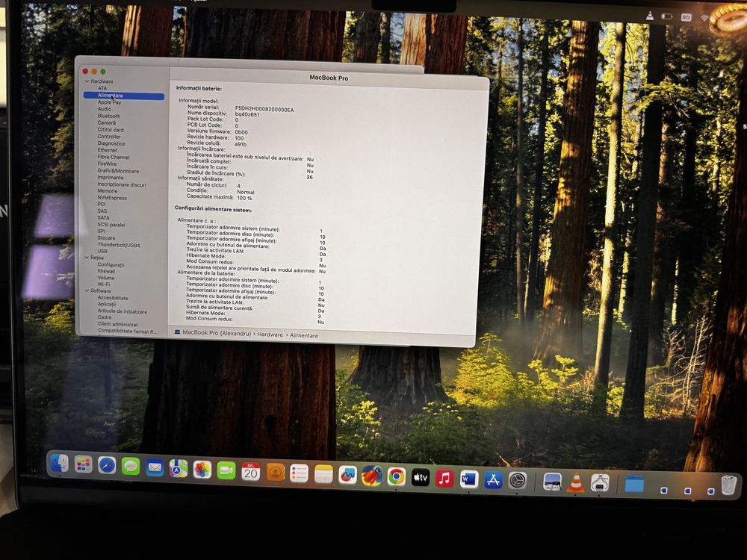Select Inscripționare discuri in the sidebar
The height and width of the screenshot is (560, 747).
tap(122, 184)
